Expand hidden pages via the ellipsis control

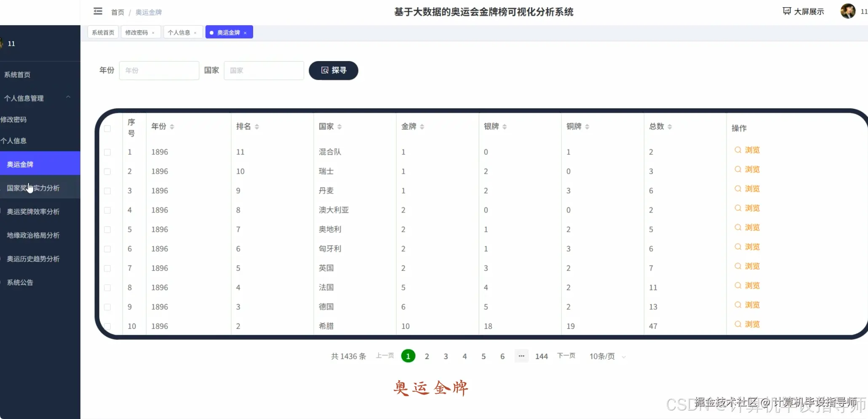[521, 356]
